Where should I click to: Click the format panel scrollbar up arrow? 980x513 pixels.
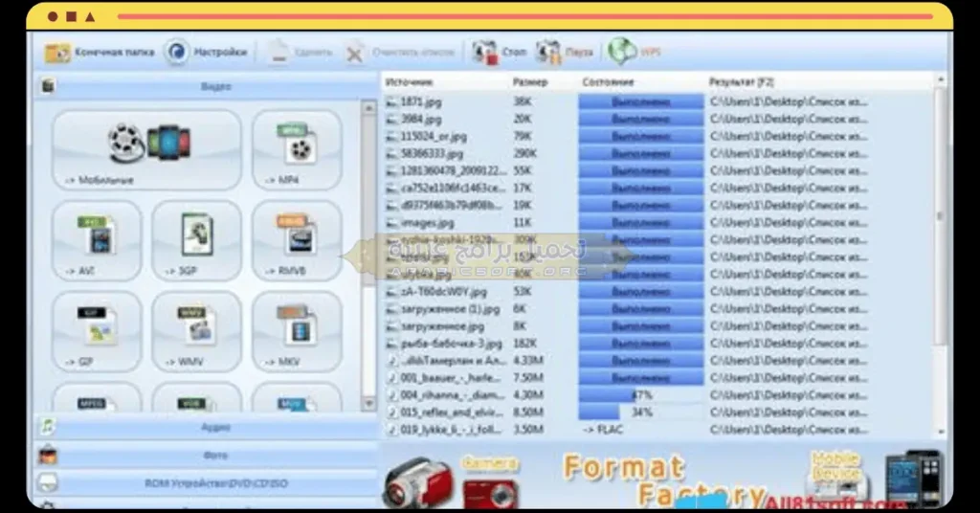pyautogui.click(x=368, y=108)
